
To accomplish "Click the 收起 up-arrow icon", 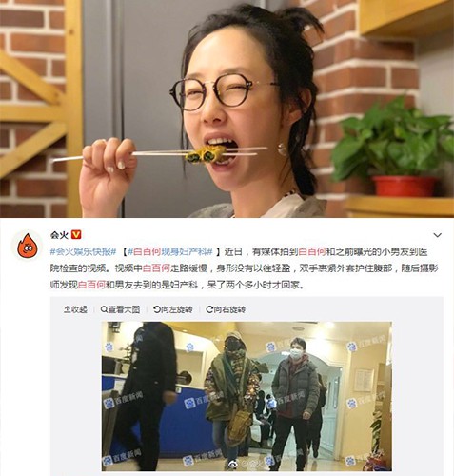I will click(67, 309).
